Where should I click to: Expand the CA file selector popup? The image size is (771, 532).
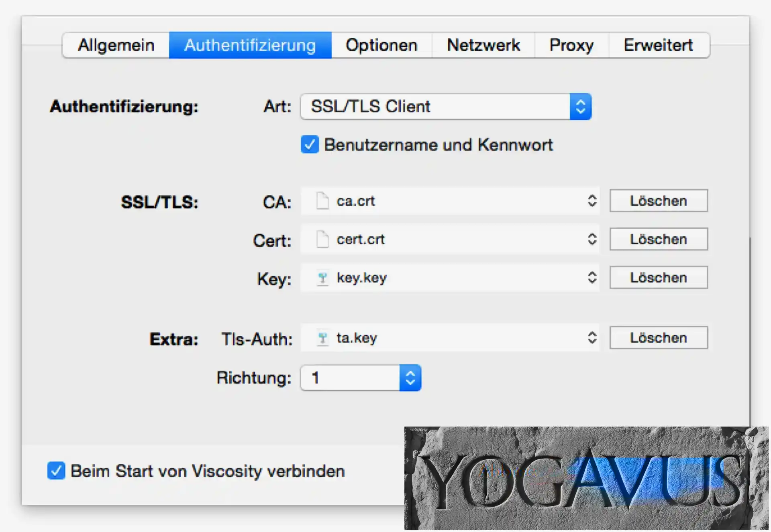coord(592,201)
